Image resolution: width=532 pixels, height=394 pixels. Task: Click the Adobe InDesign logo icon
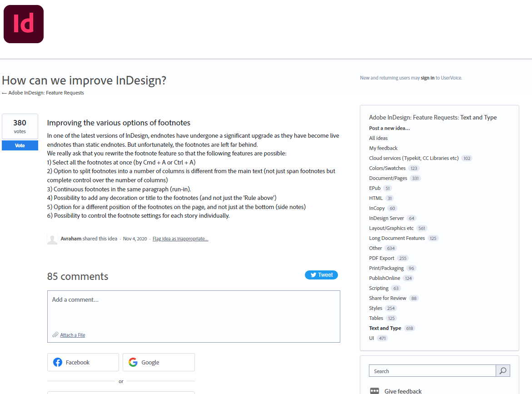click(24, 24)
